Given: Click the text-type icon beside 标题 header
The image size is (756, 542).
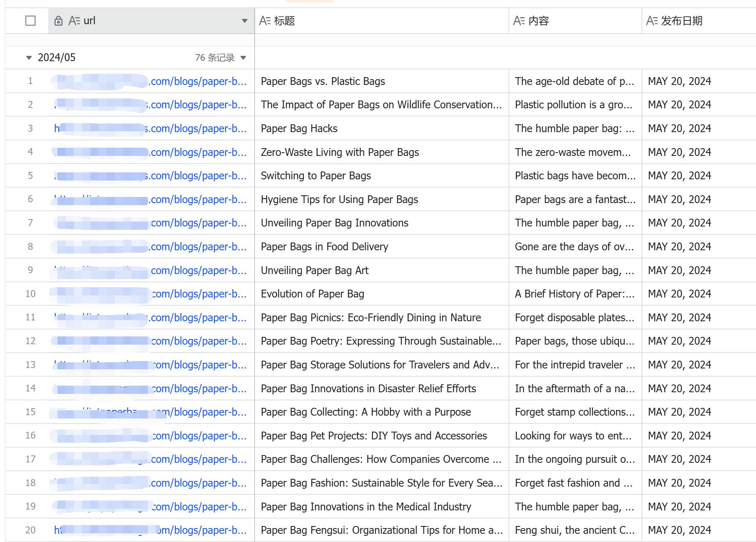Looking at the screenshot, I should click(x=265, y=21).
